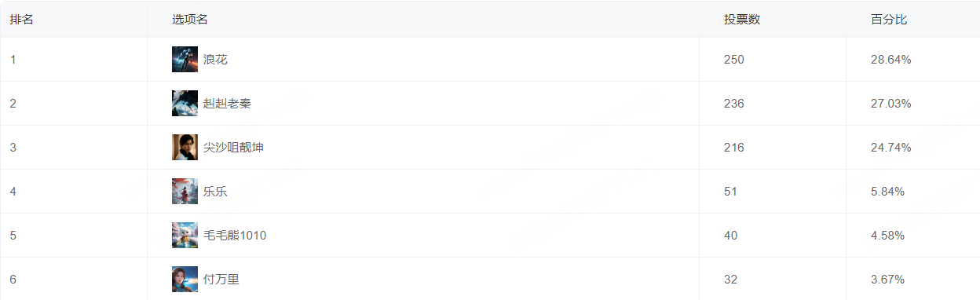Open the avatar of 毛毛熊1010
The height and width of the screenshot is (300, 980).
coord(185,236)
